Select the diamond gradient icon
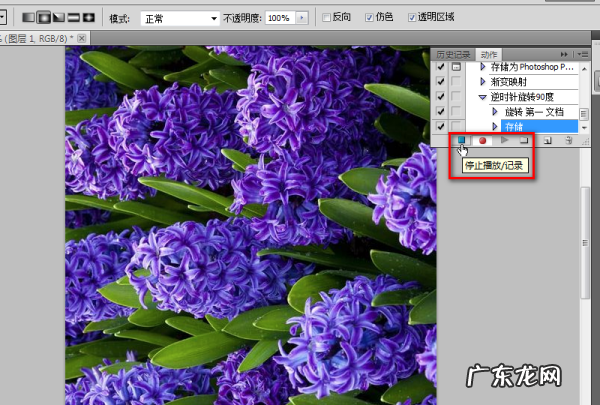The width and height of the screenshot is (600, 405). [89, 18]
